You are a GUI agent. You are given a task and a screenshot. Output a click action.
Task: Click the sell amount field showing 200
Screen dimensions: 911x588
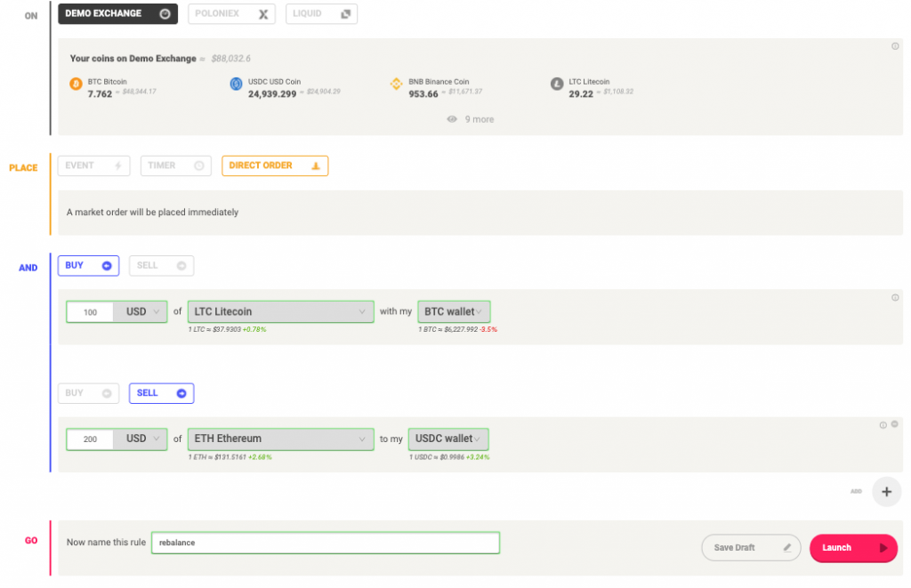90,439
